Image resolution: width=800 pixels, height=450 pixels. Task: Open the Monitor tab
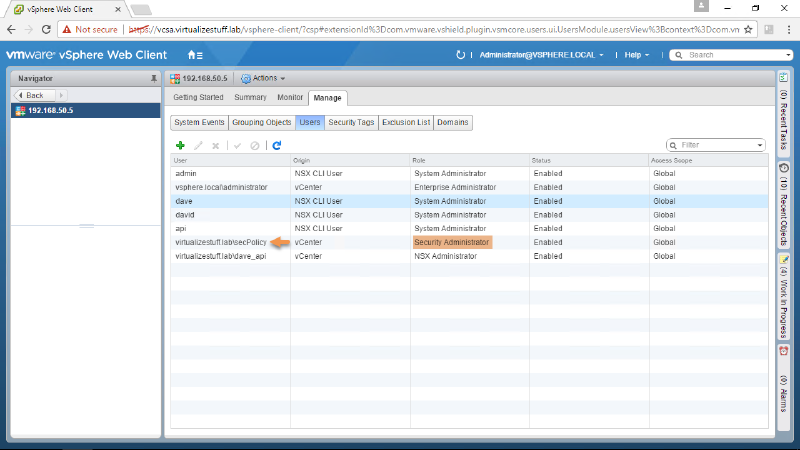click(x=290, y=97)
